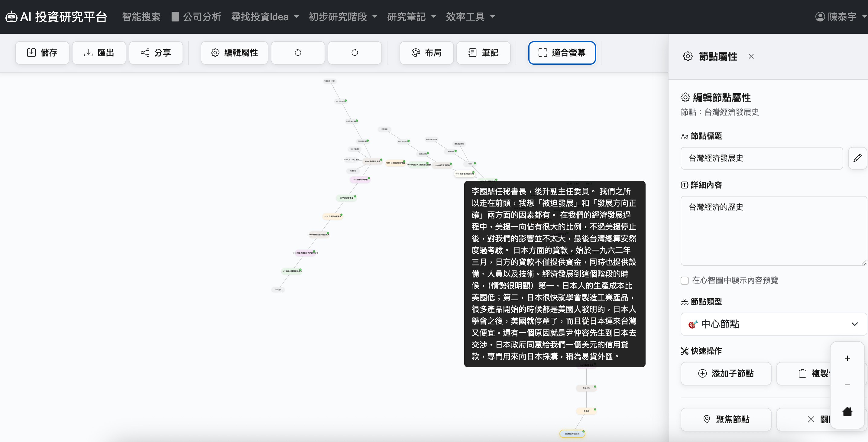Screen dimensions: 868x442
Task: Click the zoom in plus button
Action: pyautogui.click(x=847, y=358)
